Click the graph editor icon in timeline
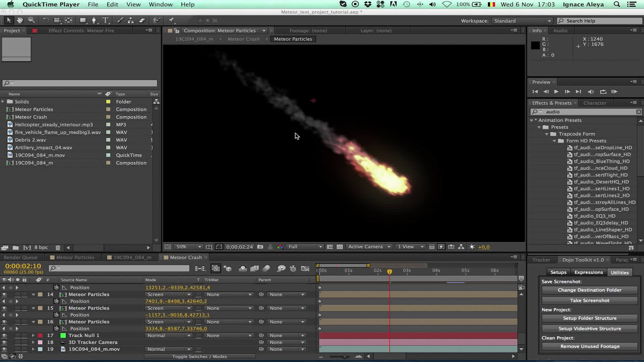This screenshot has height=362, width=644. point(305,268)
